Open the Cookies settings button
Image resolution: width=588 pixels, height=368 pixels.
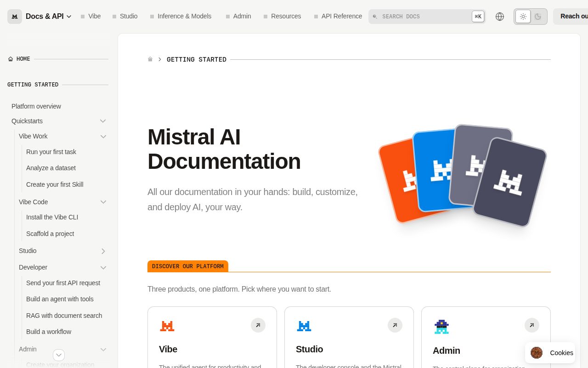[x=550, y=353]
